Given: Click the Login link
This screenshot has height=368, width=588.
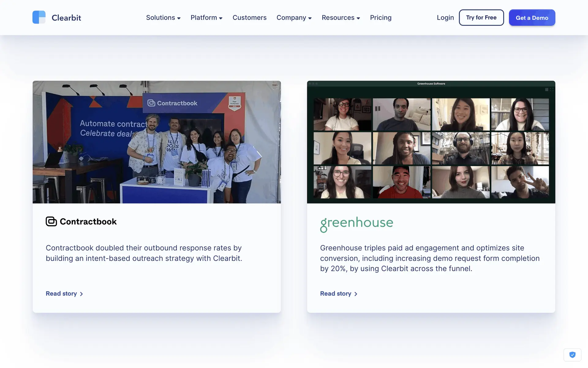Looking at the screenshot, I should (445, 18).
